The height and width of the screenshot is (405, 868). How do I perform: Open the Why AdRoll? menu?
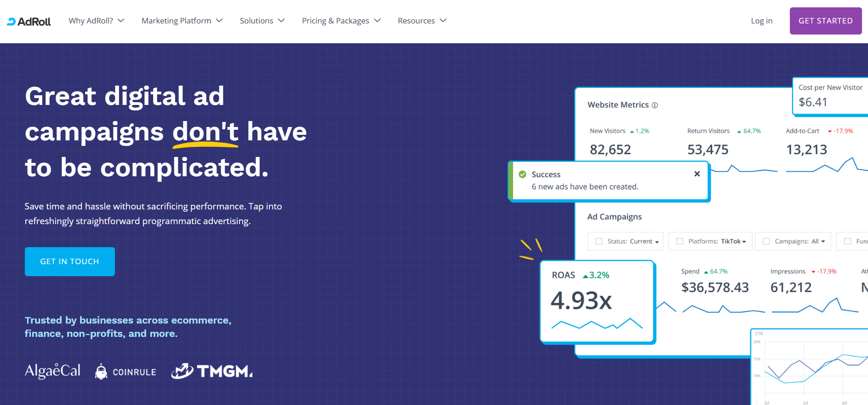click(97, 21)
